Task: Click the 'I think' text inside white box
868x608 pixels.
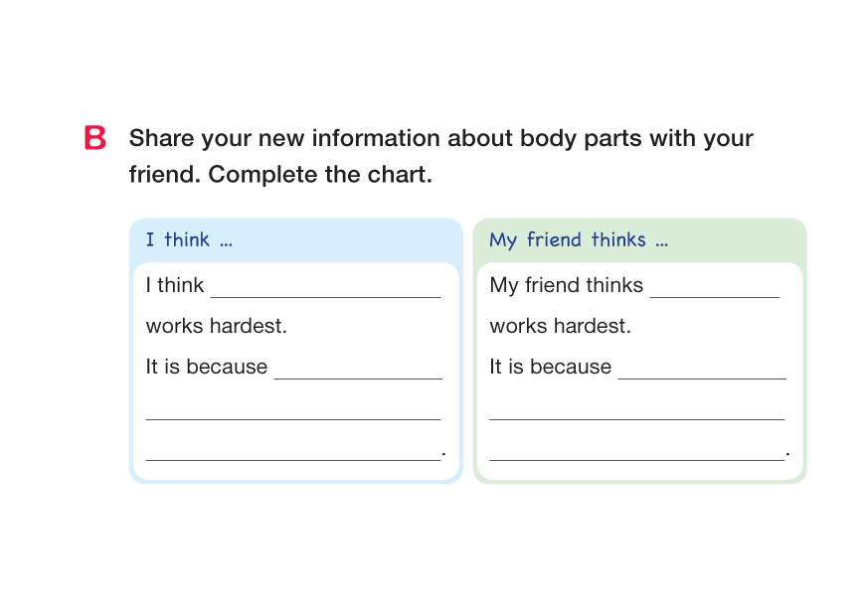Action: point(175,285)
